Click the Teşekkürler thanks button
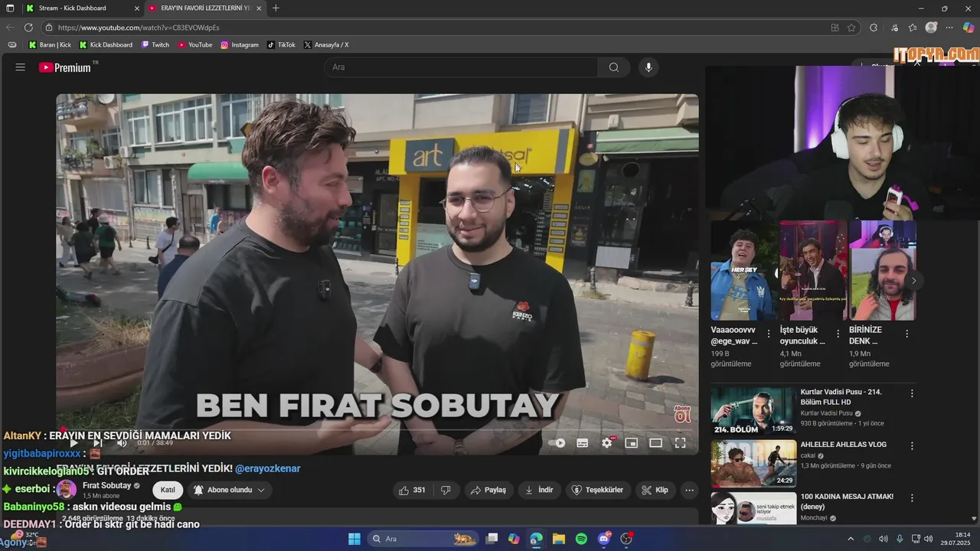The height and width of the screenshot is (551, 980). tap(598, 490)
